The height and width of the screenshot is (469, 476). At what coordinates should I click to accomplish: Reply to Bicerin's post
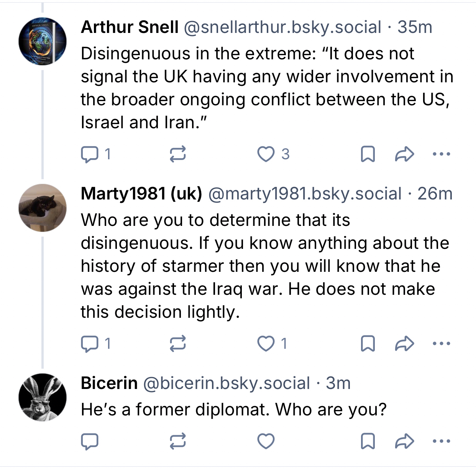[x=90, y=441]
